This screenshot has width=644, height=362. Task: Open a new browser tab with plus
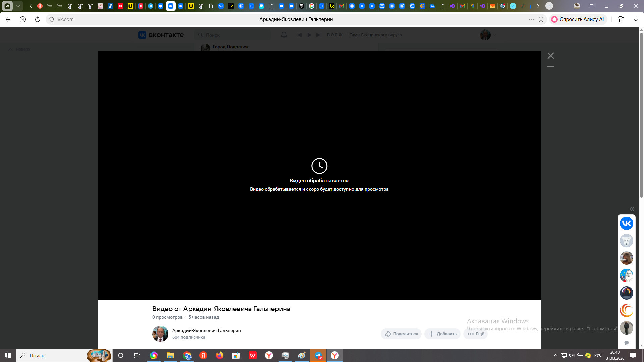click(x=549, y=6)
